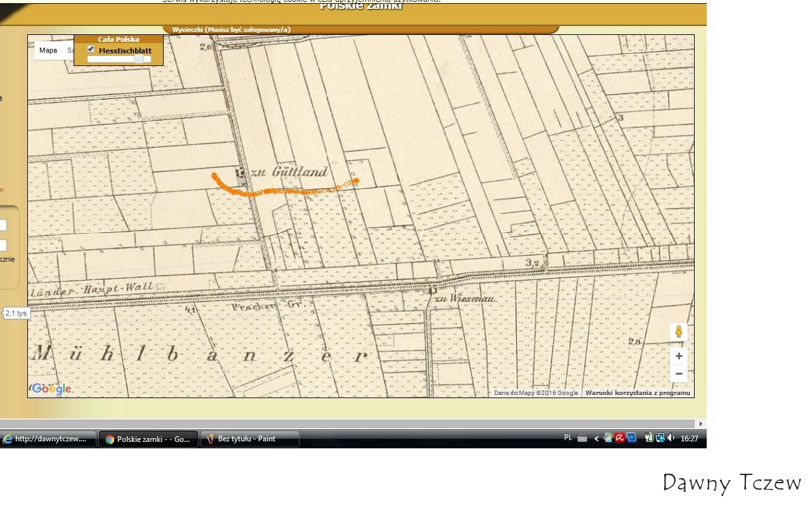Open the power battery tray icon
Image resolution: width=812 pixels, height=508 pixels.
[x=649, y=438]
